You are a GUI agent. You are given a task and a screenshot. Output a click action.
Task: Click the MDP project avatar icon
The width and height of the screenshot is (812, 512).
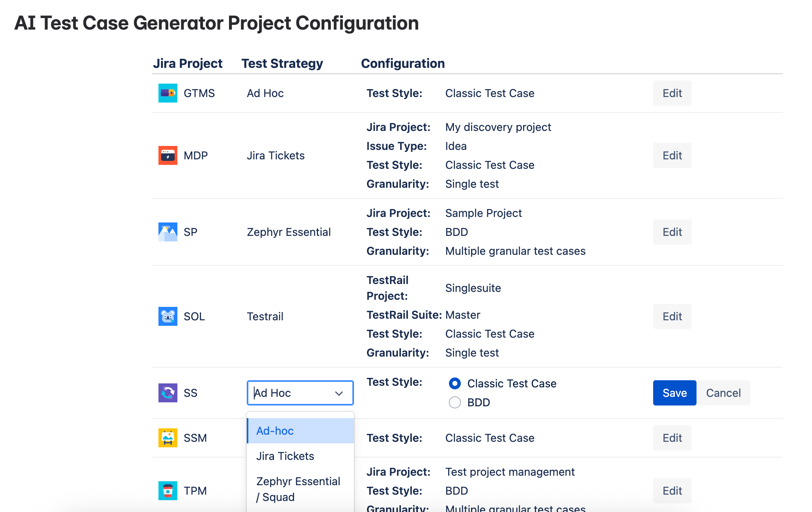(168, 155)
